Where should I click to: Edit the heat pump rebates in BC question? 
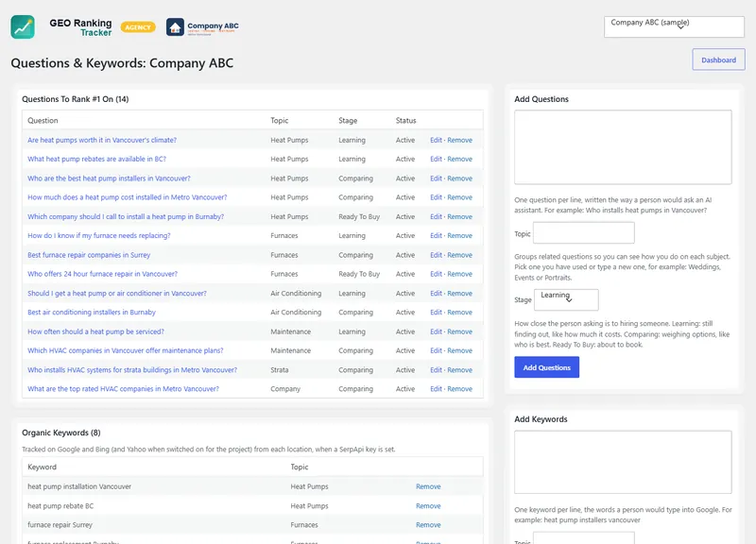(x=436, y=159)
